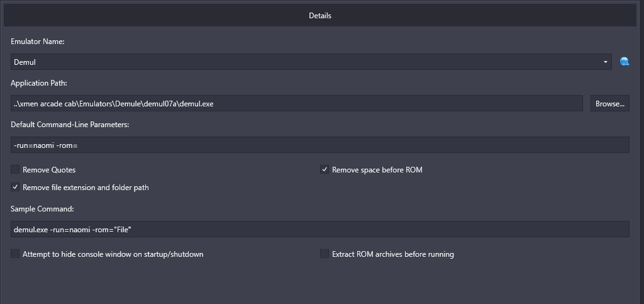Screen dimensions: 644x304
Task: Expand the Emulator Name dropdown arrow
Action: (x=606, y=62)
